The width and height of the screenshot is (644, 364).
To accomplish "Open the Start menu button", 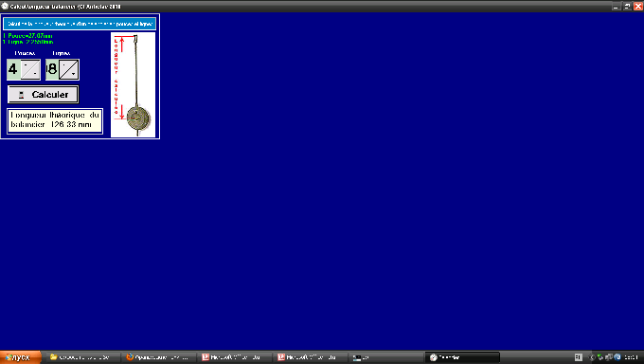I will [20, 357].
